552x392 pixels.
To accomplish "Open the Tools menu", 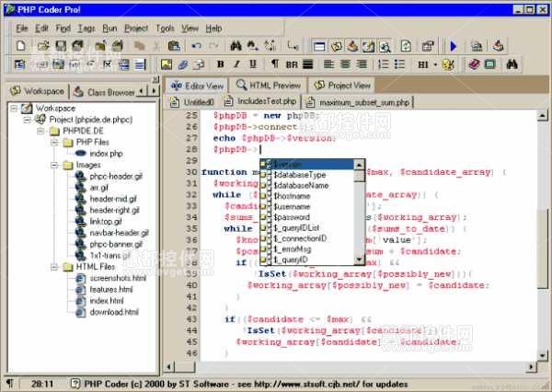I will [x=165, y=29].
